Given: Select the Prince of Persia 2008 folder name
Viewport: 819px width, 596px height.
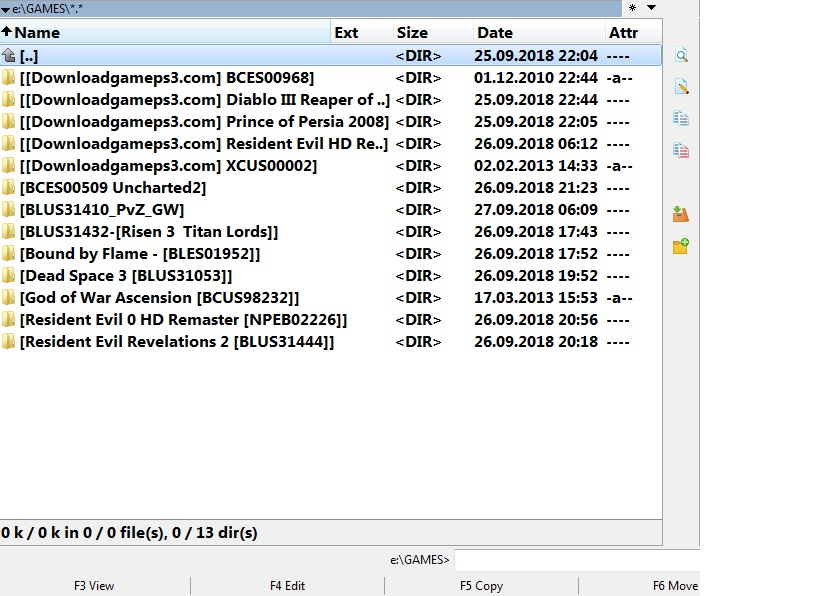Looking at the screenshot, I should [x=204, y=122].
